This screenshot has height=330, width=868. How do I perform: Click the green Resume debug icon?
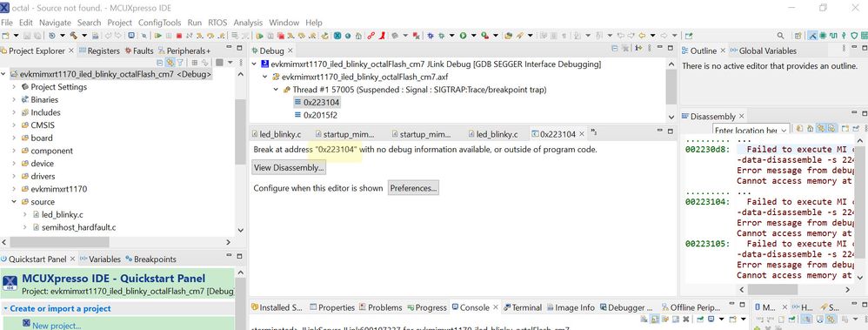click(158, 36)
